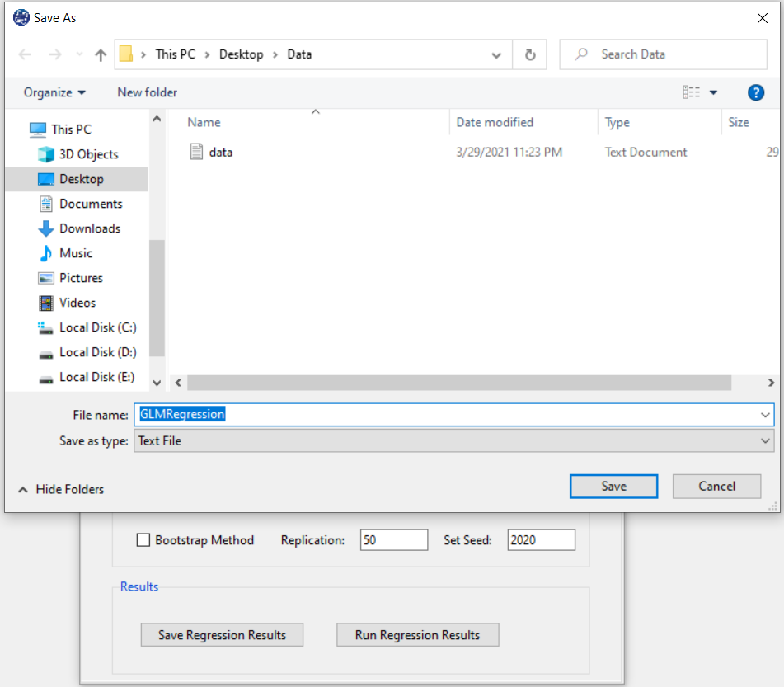Cancel the Save As dialog
Screen dimensions: 784x687
coord(716,487)
